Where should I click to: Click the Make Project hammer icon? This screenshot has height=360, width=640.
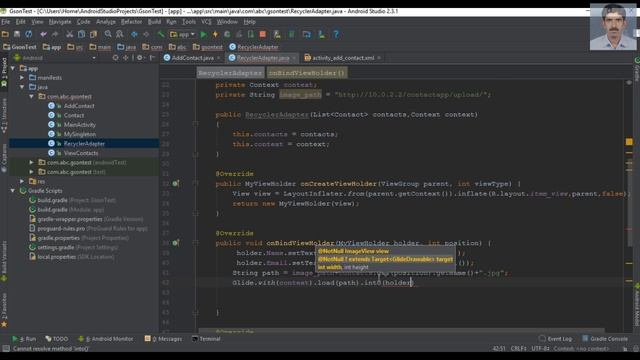[161, 34]
